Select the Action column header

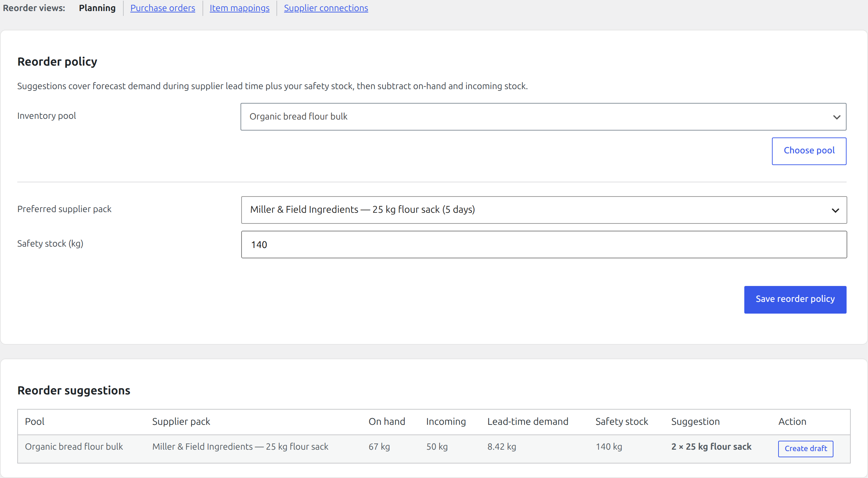point(792,421)
